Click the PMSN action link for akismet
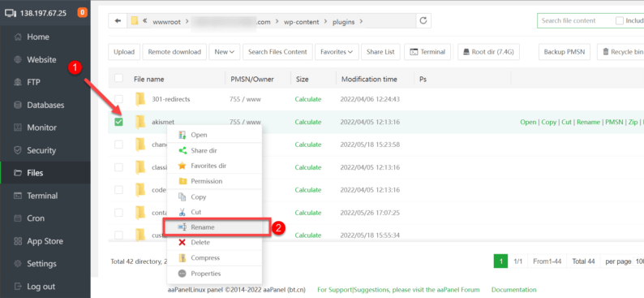Viewport: 644px width, 298px height. coord(614,122)
